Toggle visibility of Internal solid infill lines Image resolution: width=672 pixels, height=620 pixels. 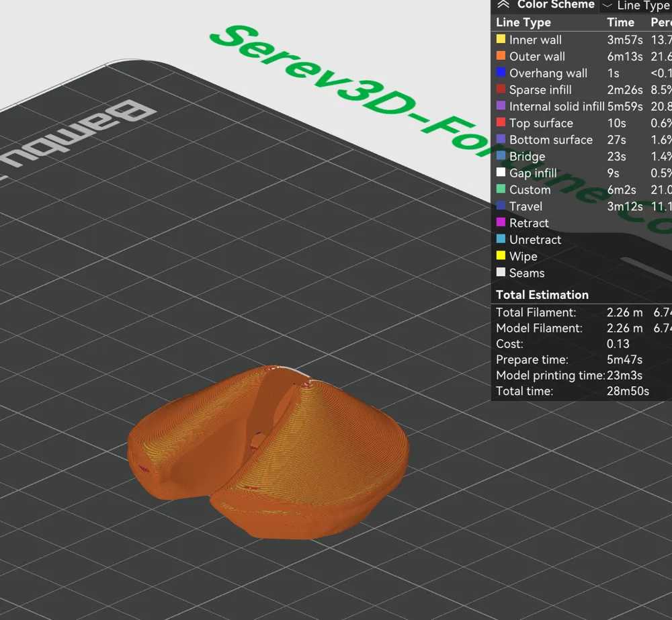(556, 106)
